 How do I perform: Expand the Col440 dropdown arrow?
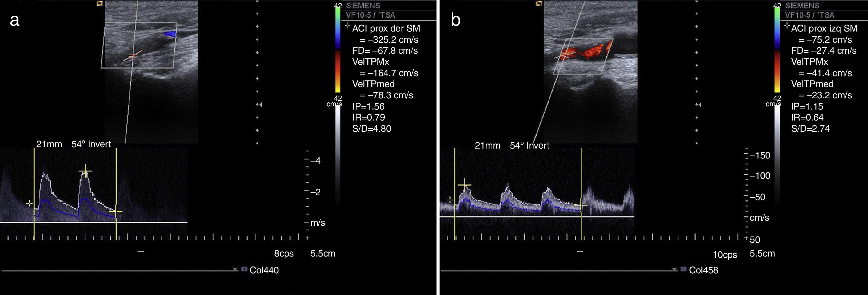tap(235, 270)
